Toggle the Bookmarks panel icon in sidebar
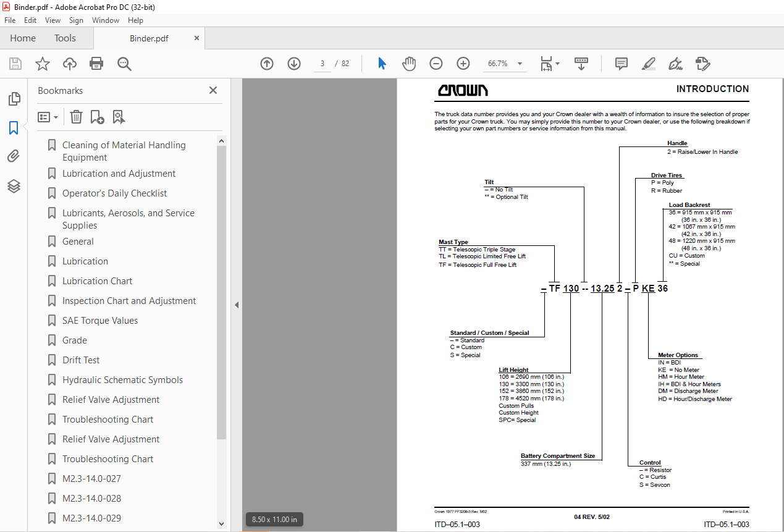The width and height of the screenshot is (784, 532). [x=14, y=128]
